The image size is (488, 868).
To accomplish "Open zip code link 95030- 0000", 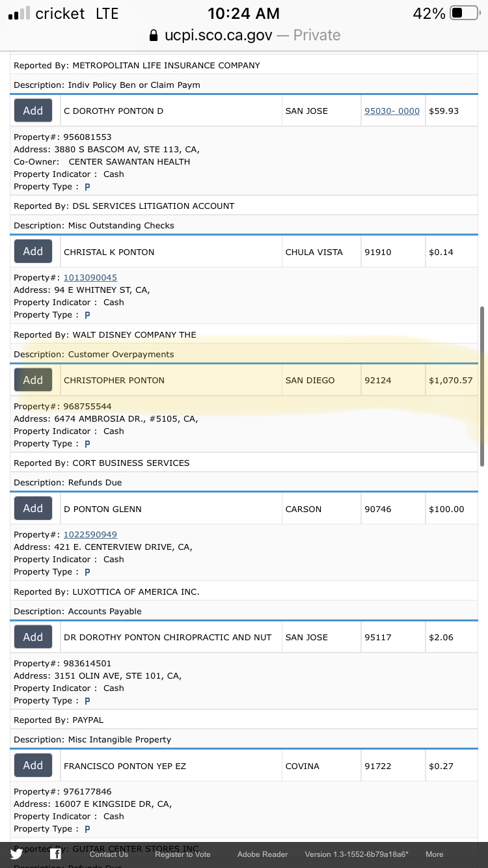I will [392, 111].
